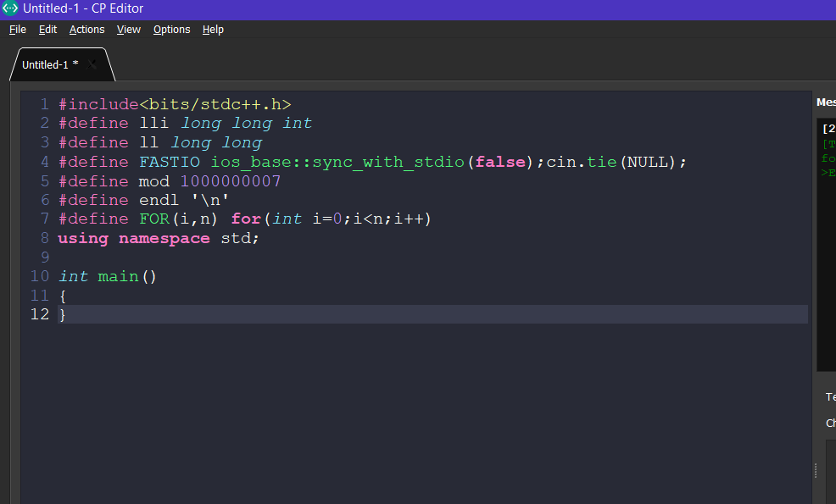The width and height of the screenshot is (836, 504).
Task: Click the 'long long int' define line
Action: [x=185, y=123]
